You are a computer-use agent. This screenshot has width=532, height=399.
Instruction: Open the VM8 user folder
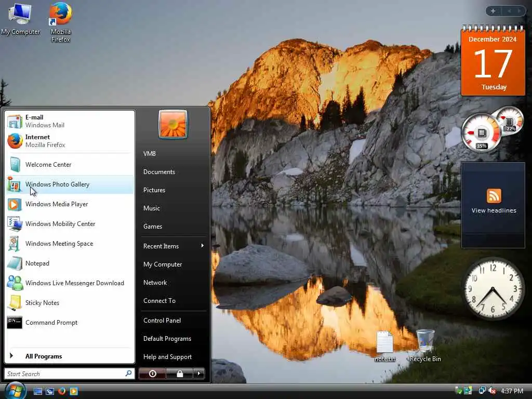point(149,154)
